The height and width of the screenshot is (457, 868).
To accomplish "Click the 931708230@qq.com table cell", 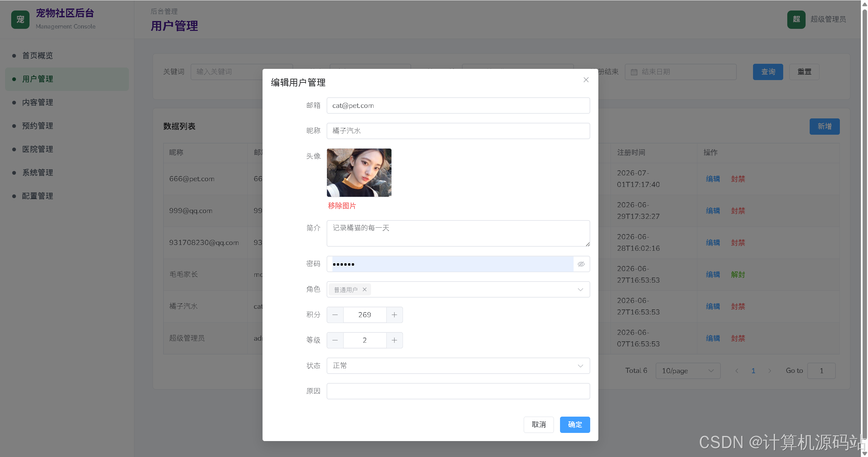I will (x=206, y=243).
